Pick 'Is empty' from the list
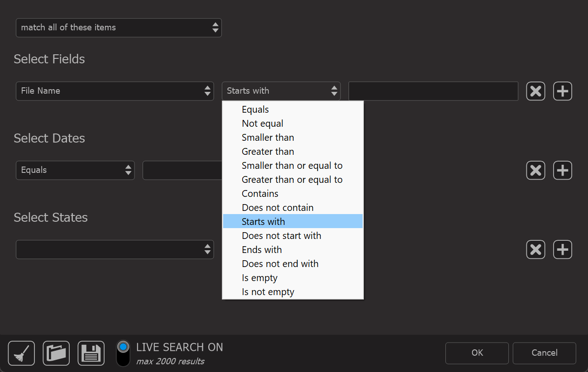Image resolution: width=588 pixels, height=372 pixels. [293, 278]
